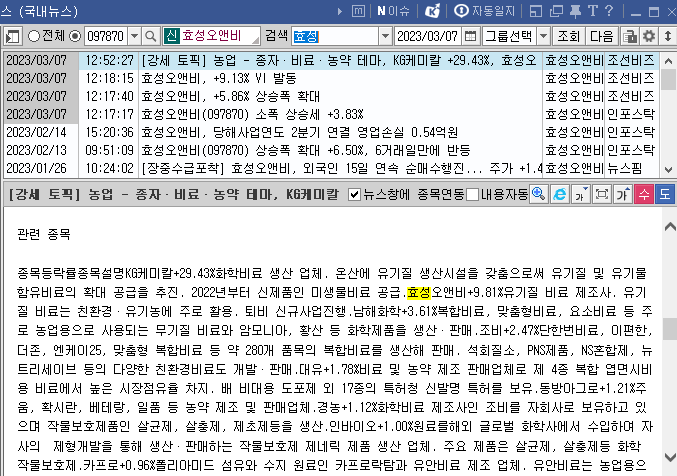This screenshot has height=476, width=677.
Task: Click the blue 도 sell button
Action: coord(665,194)
